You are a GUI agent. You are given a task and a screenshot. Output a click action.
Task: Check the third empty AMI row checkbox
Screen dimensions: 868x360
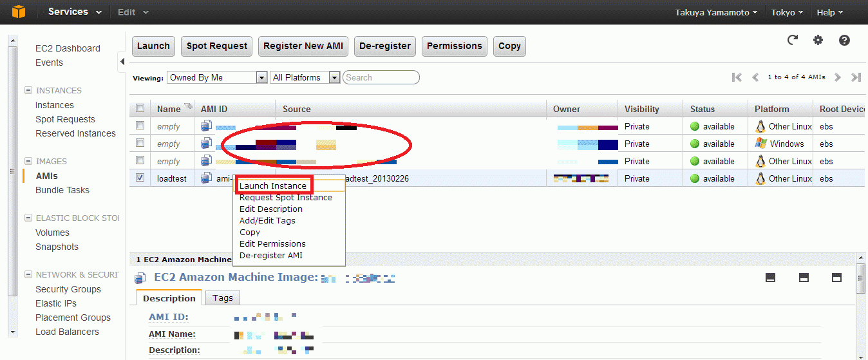click(x=140, y=161)
